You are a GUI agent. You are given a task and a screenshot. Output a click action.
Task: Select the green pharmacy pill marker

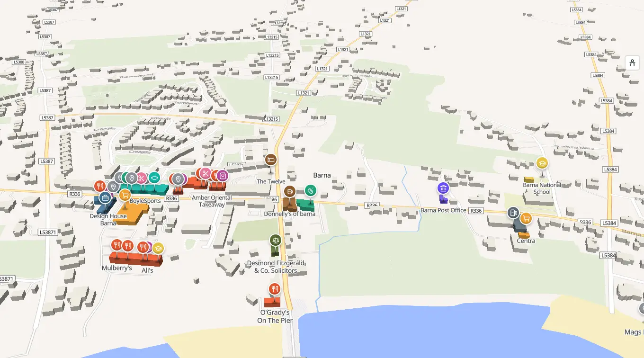tap(310, 190)
